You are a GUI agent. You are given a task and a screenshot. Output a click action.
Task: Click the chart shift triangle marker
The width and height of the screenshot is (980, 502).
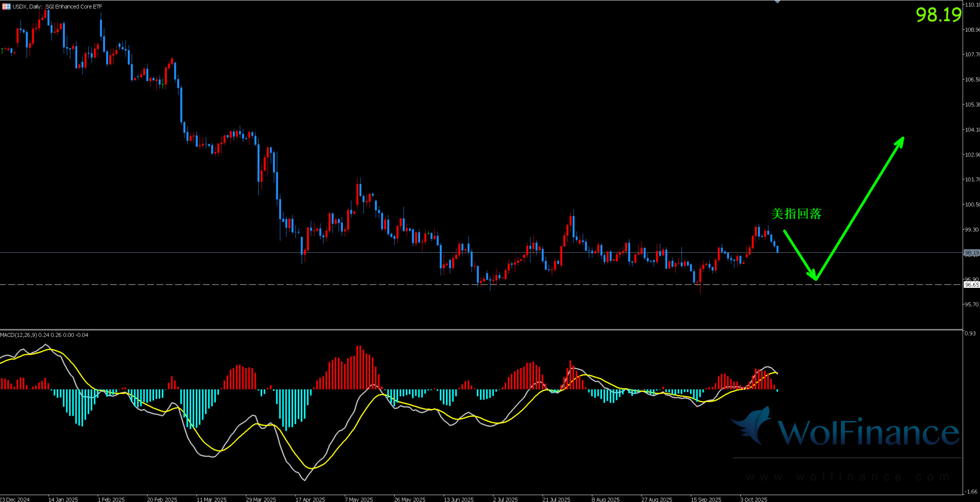point(777,2)
